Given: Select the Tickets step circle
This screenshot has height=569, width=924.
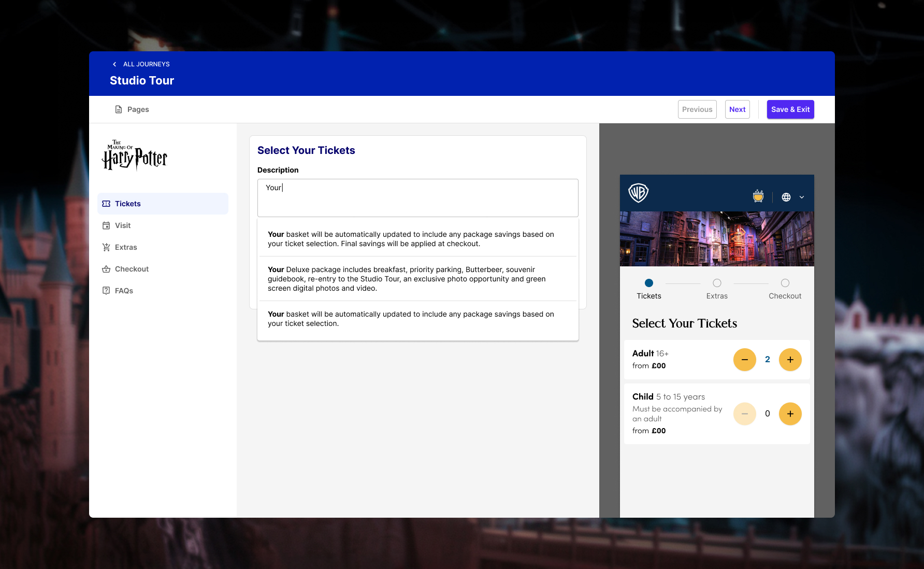Looking at the screenshot, I should (649, 283).
